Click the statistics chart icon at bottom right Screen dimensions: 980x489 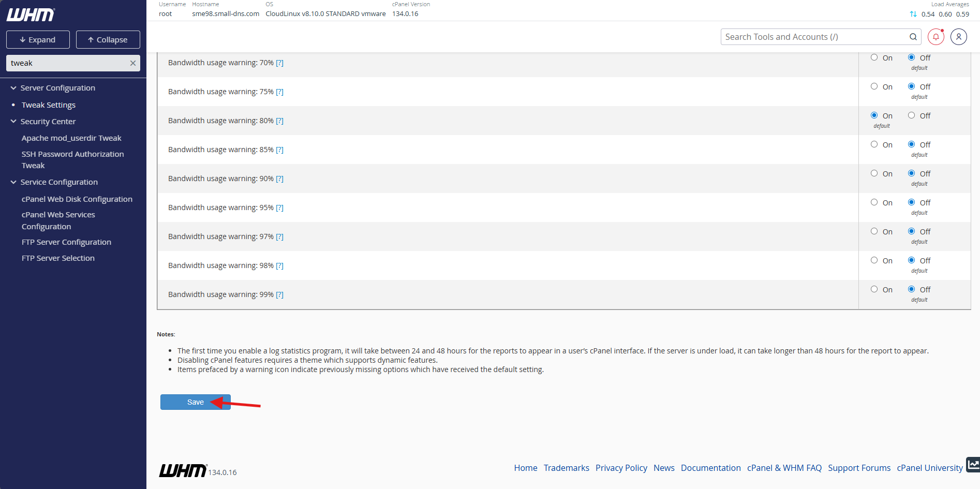pos(973,464)
